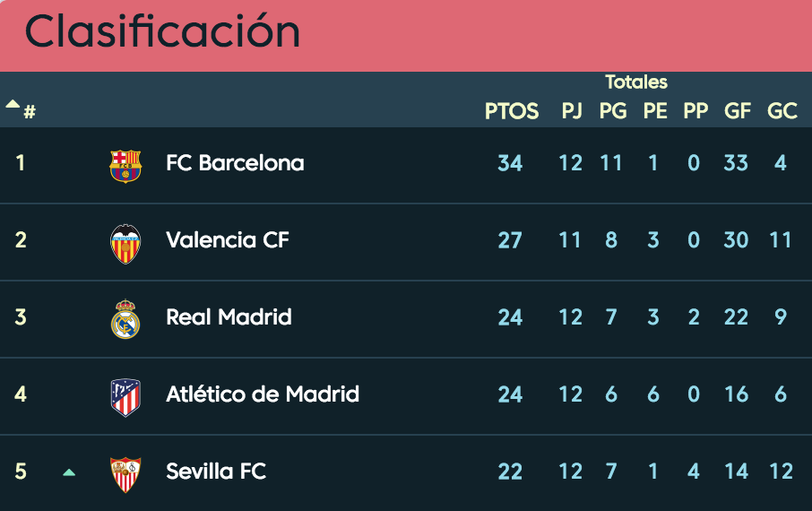
Task: Open the FC Barcelona team link
Action: (235, 163)
